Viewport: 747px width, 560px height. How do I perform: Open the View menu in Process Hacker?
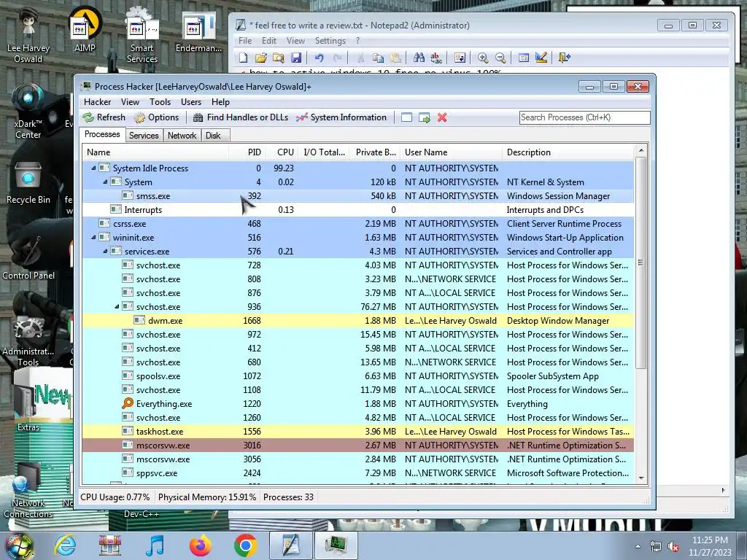(130, 102)
